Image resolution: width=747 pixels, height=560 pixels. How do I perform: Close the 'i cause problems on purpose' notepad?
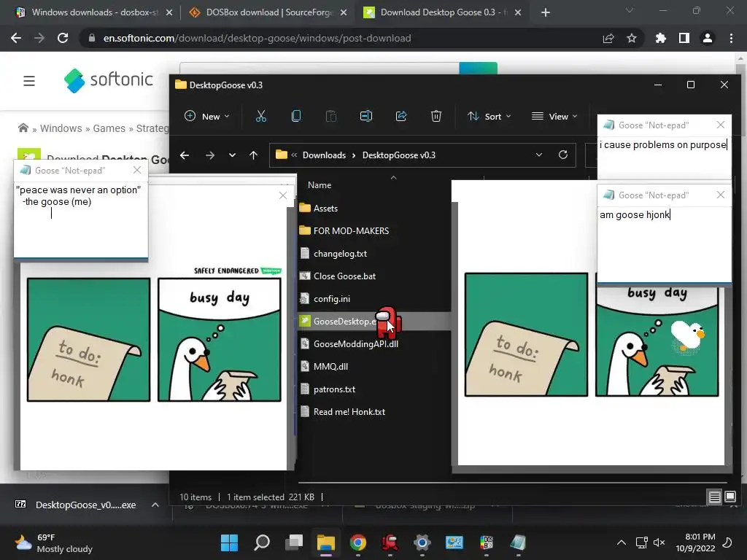coord(721,125)
